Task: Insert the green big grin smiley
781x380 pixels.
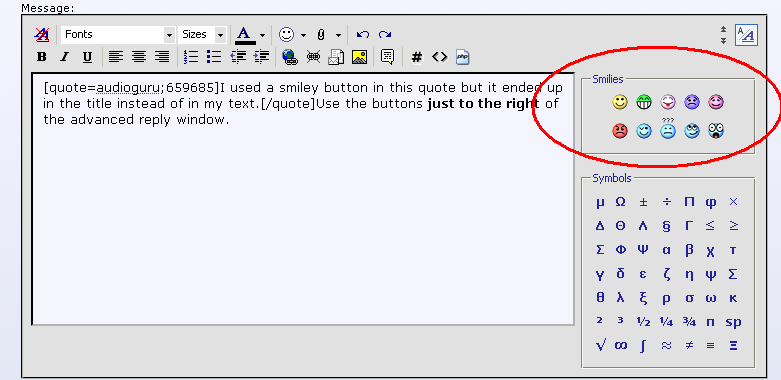Action: point(644,102)
